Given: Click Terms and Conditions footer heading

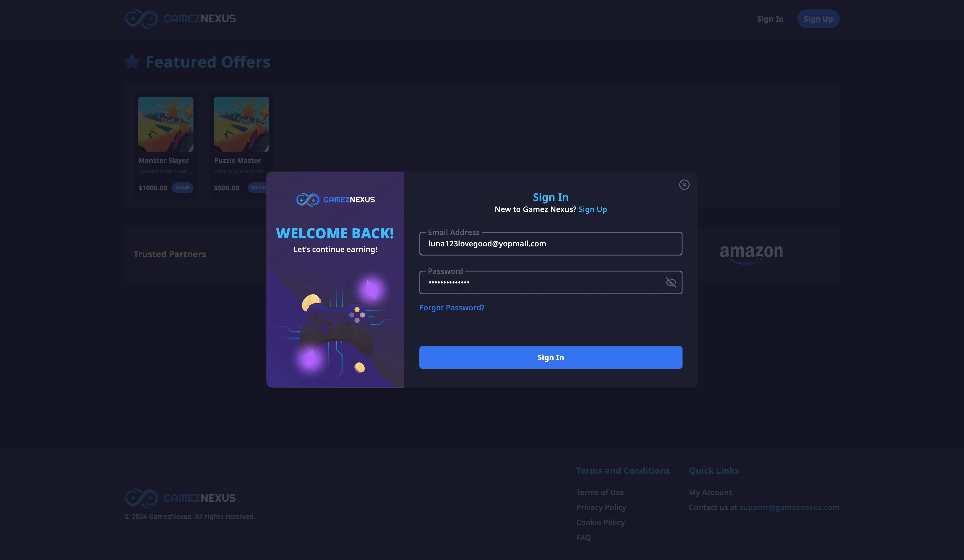Looking at the screenshot, I should (623, 471).
